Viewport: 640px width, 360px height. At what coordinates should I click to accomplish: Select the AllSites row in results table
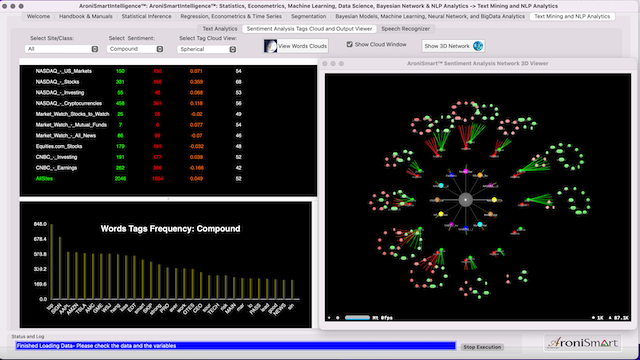pyautogui.click(x=139, y=178)
